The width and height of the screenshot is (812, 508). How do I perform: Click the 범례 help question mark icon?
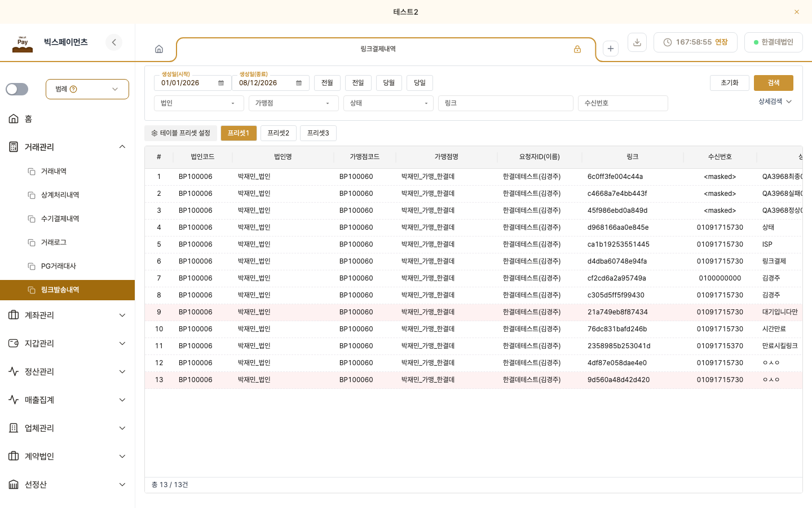[73, 89]
